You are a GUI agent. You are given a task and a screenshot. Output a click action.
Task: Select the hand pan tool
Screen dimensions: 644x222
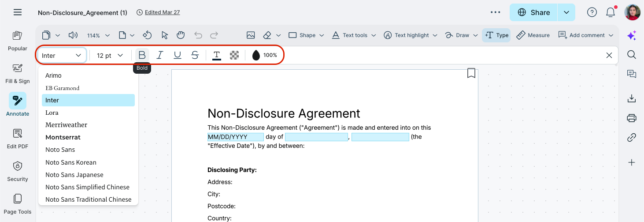point(180,35)
